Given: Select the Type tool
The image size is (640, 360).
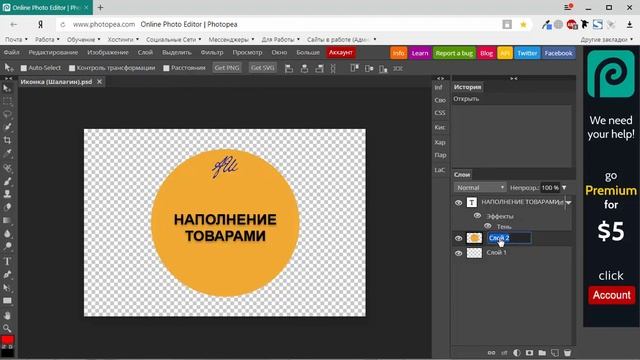Looking at the screenshot, I should click(x=7, y=262).
